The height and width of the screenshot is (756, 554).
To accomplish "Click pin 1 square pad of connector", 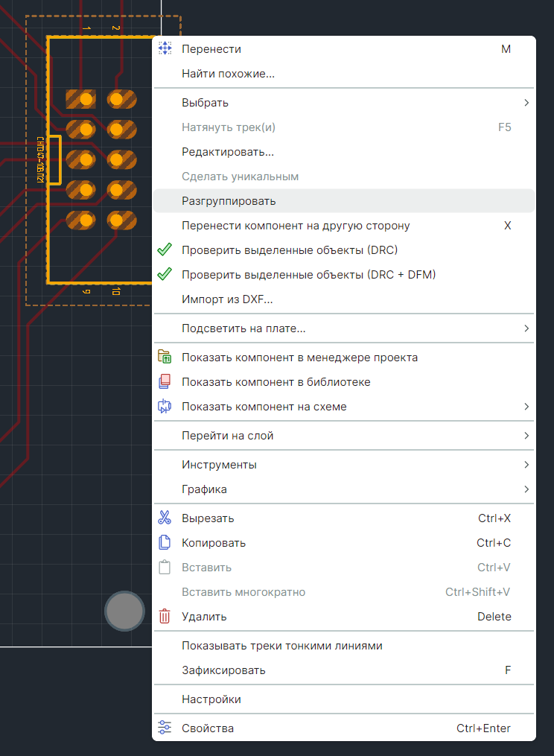I will pos(80,99).
